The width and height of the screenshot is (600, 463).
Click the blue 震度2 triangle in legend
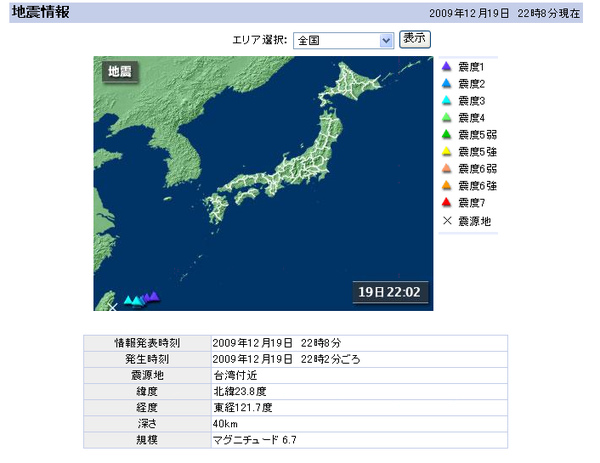(446, 83)
